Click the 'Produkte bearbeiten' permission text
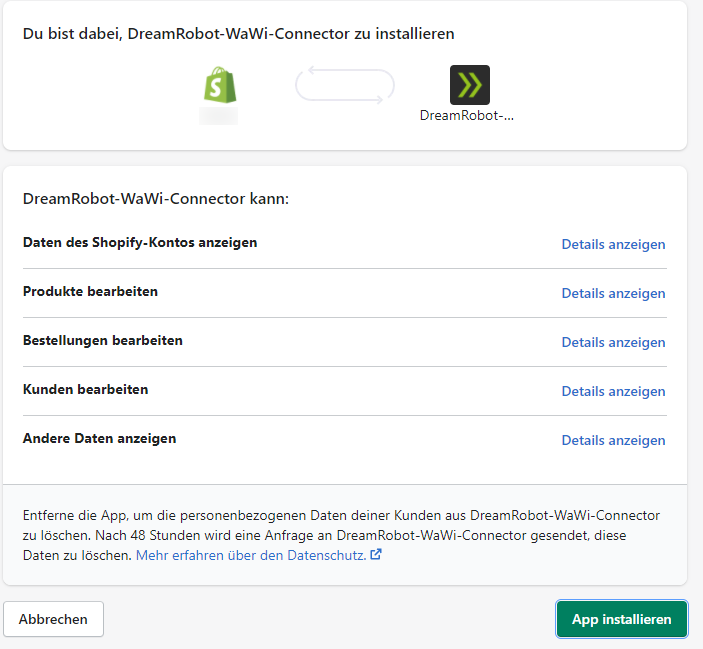703x649 pixels. click(x=90, y=291)
